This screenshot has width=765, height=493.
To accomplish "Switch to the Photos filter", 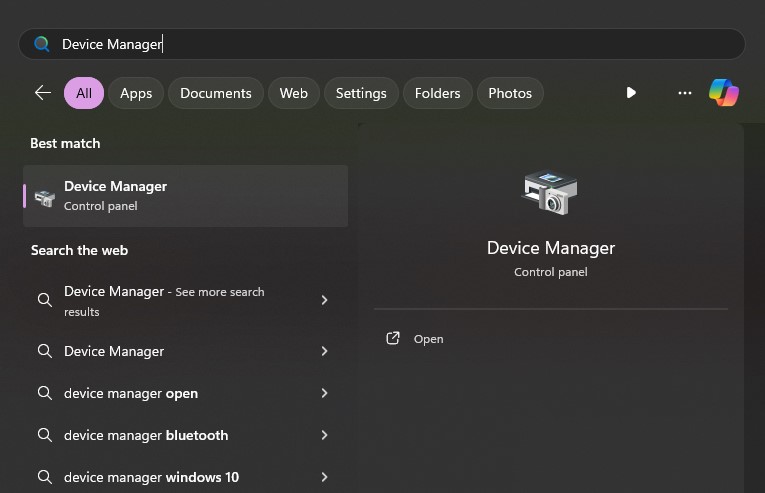I will (x=510, y=93).
